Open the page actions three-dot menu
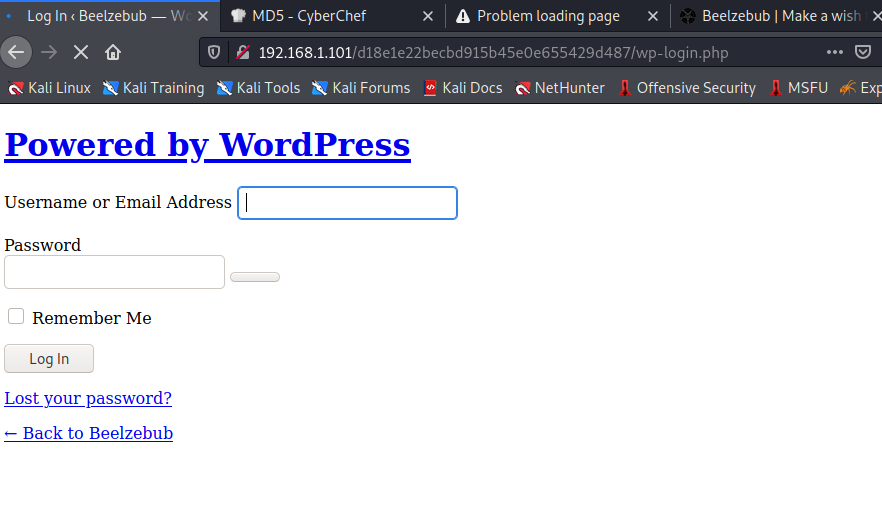The width and height of the screenshot is (882, 507). point(834,52)
